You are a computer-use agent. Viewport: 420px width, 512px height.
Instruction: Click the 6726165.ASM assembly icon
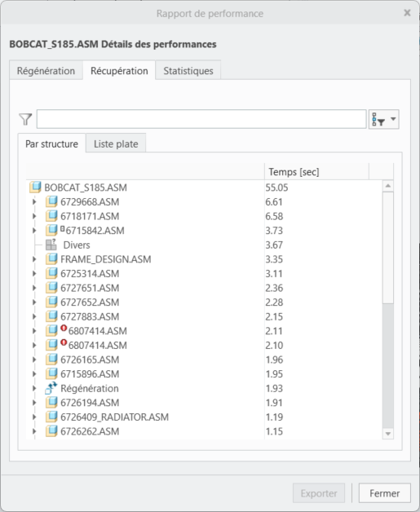pyautogui.click(x=51, y=360)
